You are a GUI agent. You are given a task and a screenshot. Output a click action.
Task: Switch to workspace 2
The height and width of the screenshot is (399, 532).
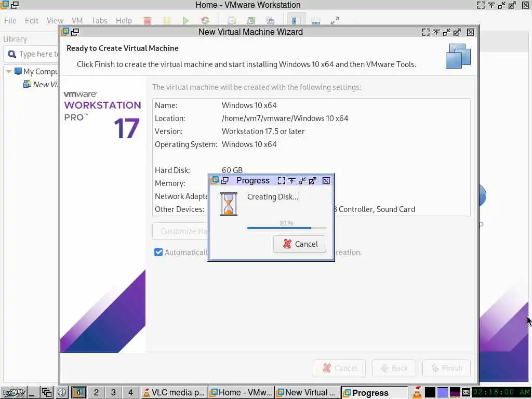[96, 393]
